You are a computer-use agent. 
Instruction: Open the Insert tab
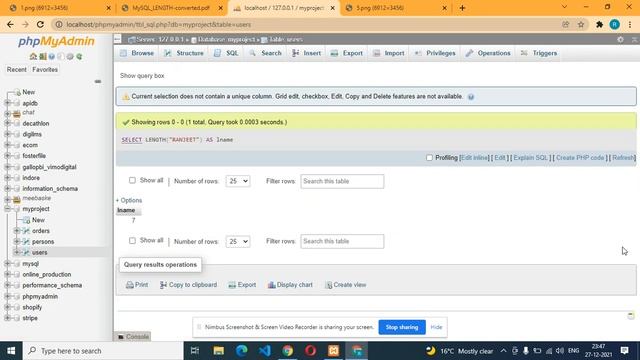(x=307, y=53)
